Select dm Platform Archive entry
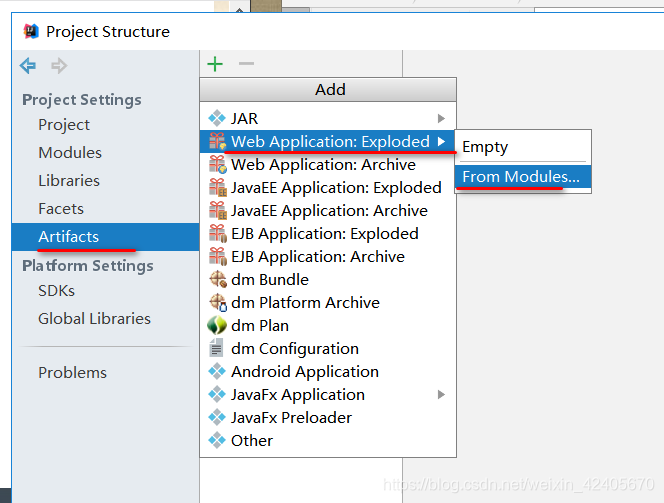The image size is (664, 503). pyautogui.click(x=328, y=302)
